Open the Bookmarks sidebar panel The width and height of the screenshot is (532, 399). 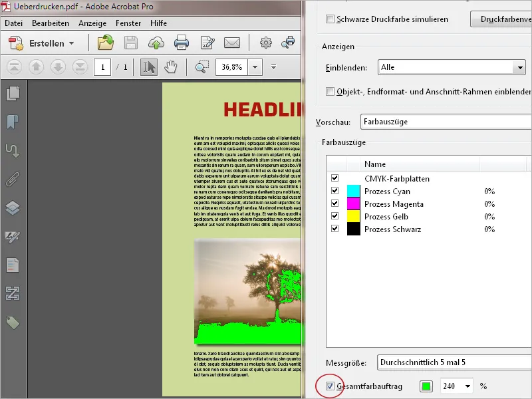click(x=13, y=122)
